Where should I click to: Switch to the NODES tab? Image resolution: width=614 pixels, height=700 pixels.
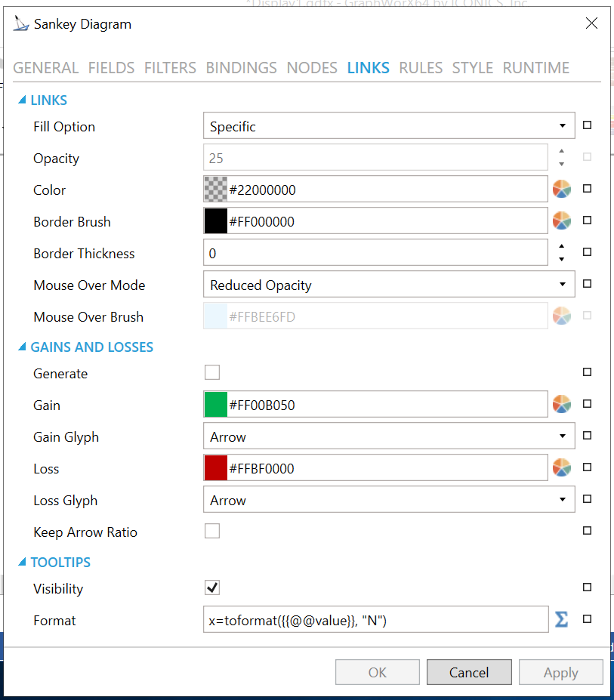point(312,68)
